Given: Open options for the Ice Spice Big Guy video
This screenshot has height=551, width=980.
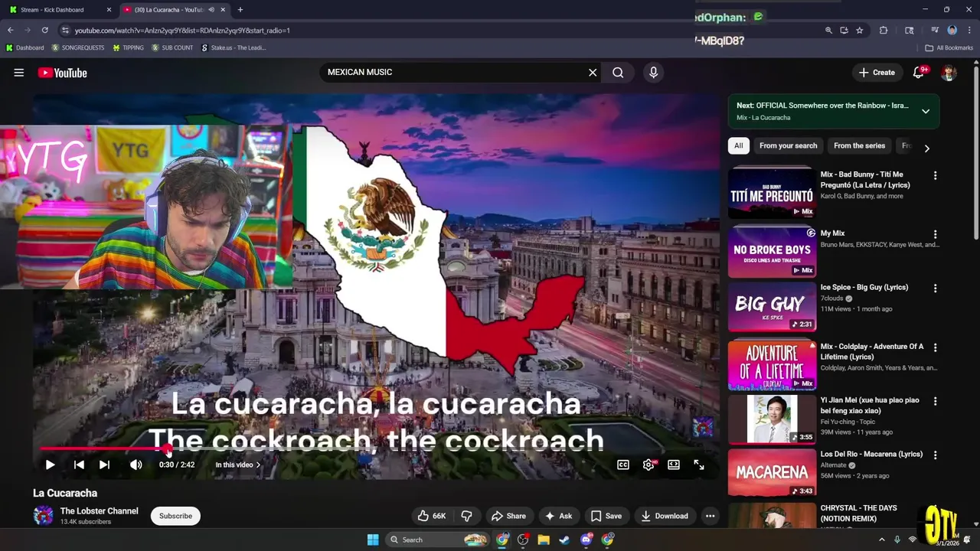Looking at the screenshot, I should click(935, 289).
